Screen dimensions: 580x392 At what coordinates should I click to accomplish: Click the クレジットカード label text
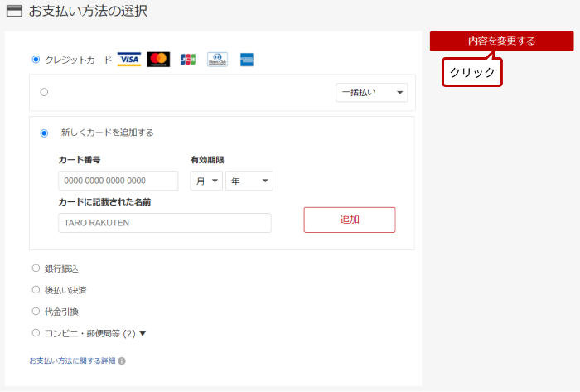point(78,60)
